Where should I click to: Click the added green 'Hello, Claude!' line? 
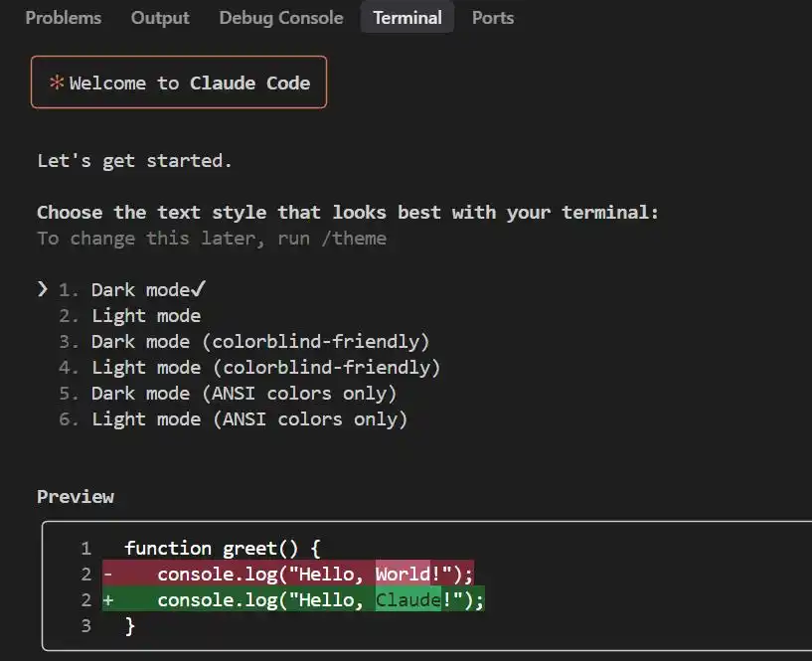pos(293,599)
